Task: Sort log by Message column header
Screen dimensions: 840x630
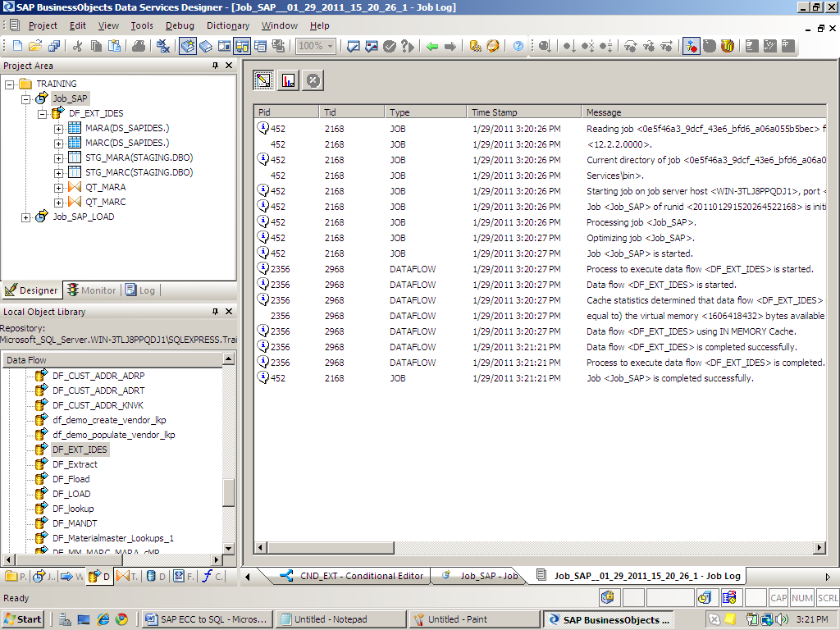Action: (x=704, y=112)
